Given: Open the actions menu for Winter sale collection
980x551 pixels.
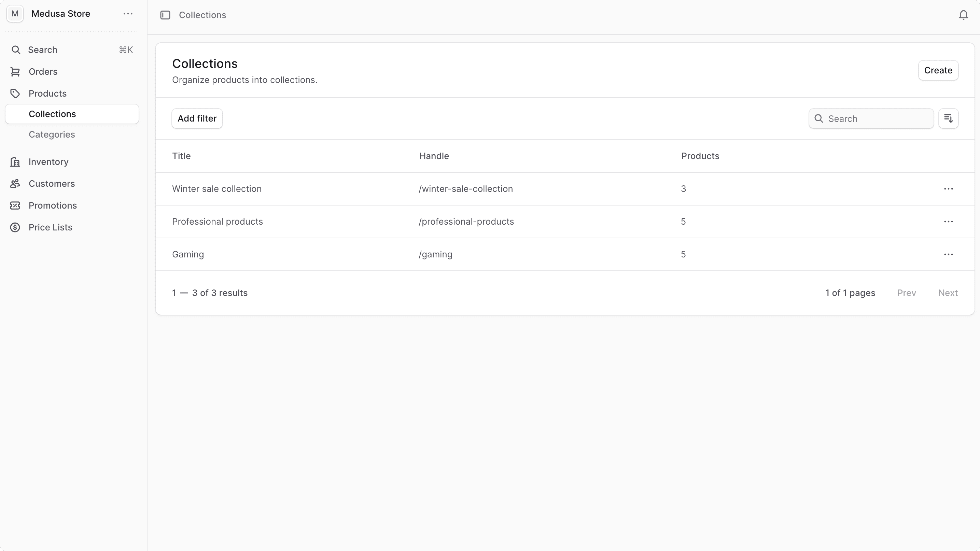Looking at the screenshot, I should tap(949, 188).
